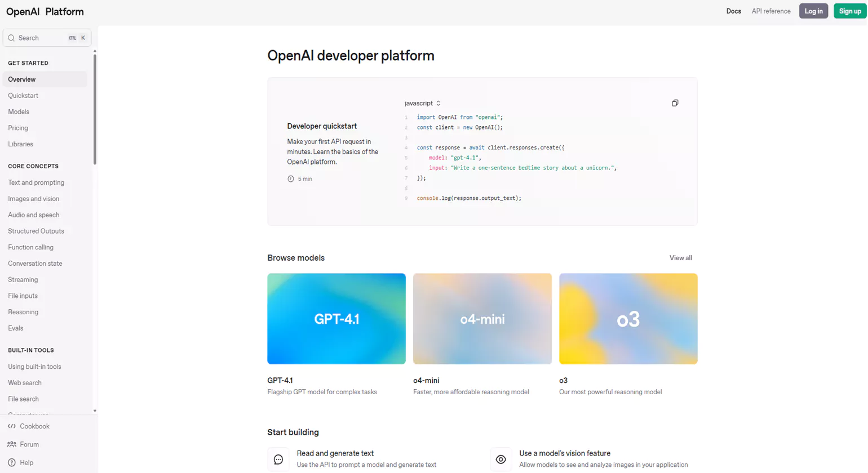The height and width of the screenshot is (473, 868).
Task: Open View all models
Action: 680,258
